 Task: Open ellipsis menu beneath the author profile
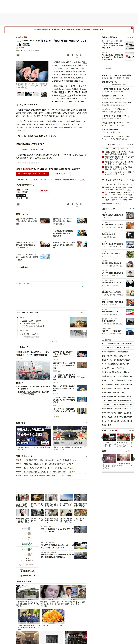pyautogui.click(x=85, y=204)
